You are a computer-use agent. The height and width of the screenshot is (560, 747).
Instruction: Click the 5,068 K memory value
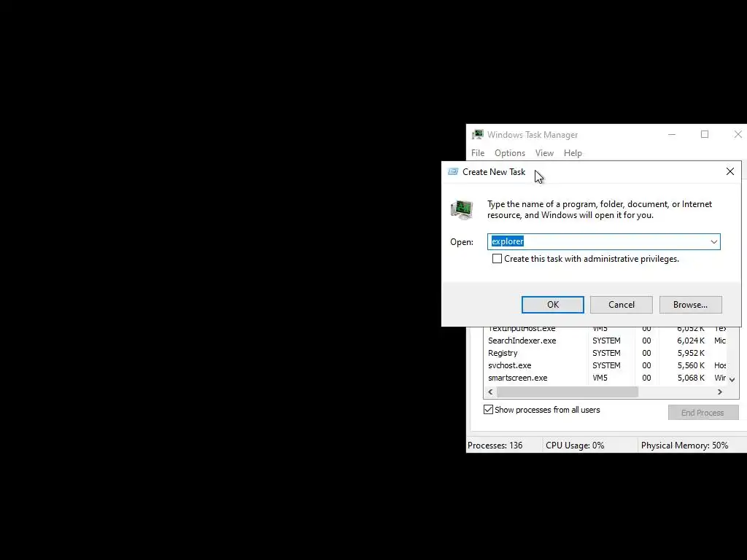691,378
